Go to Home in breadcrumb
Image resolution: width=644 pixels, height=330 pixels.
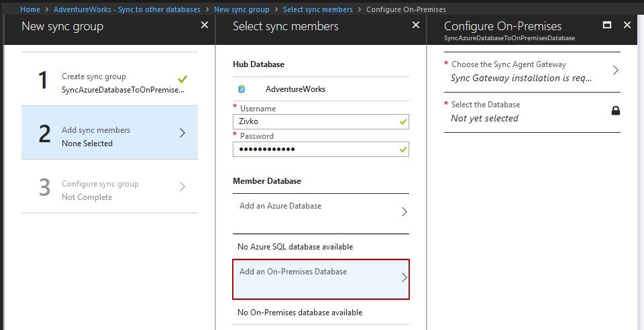click(x=30, y=9)
